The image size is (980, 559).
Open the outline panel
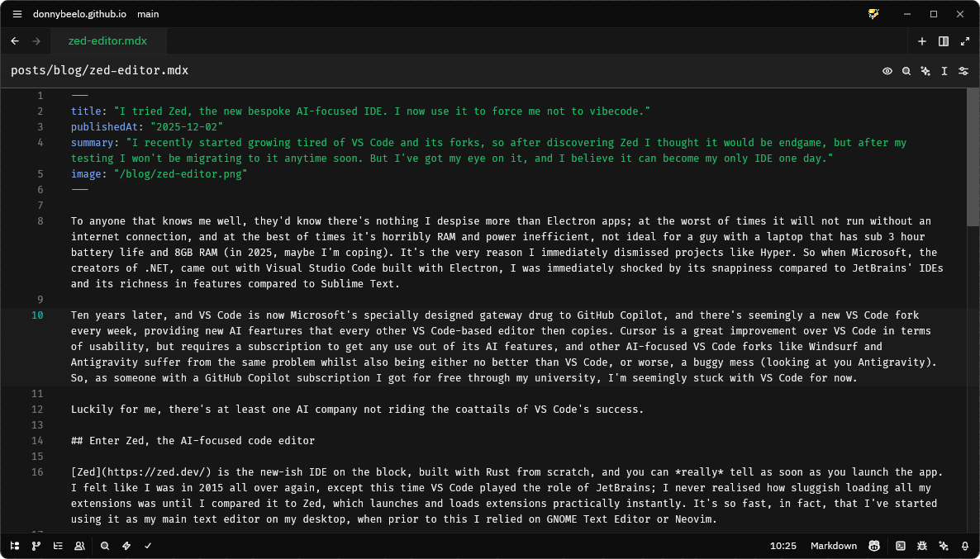coord(58,546)
